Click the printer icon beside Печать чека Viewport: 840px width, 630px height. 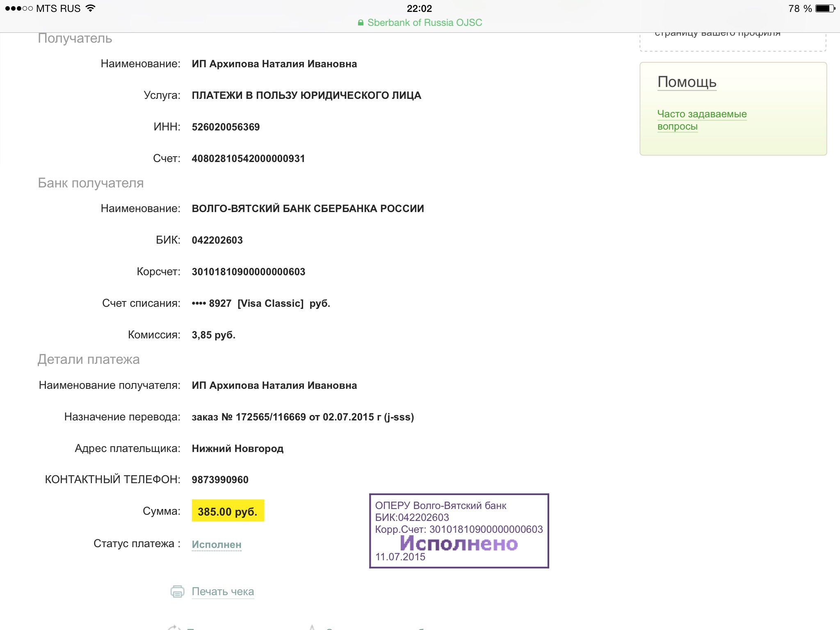click(x=177, y=591)
